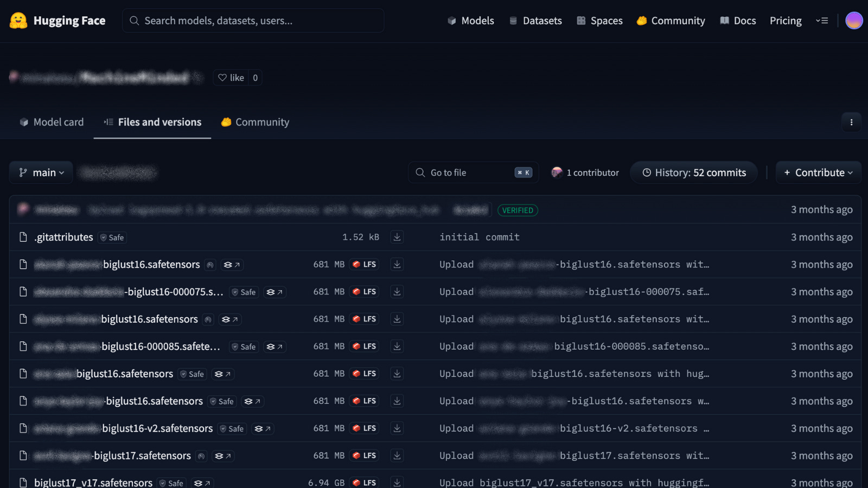Click the Safe badge on biglust16-000075 row

244,292
